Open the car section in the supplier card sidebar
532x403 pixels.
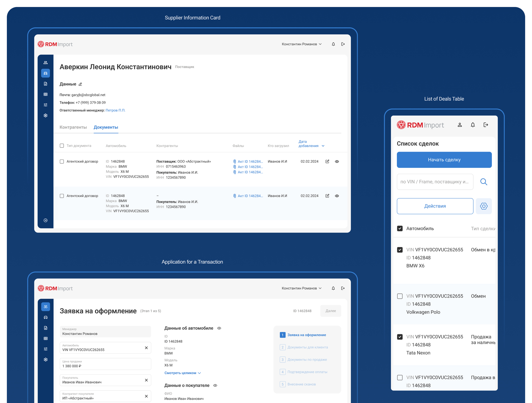[x=45, y=73]
